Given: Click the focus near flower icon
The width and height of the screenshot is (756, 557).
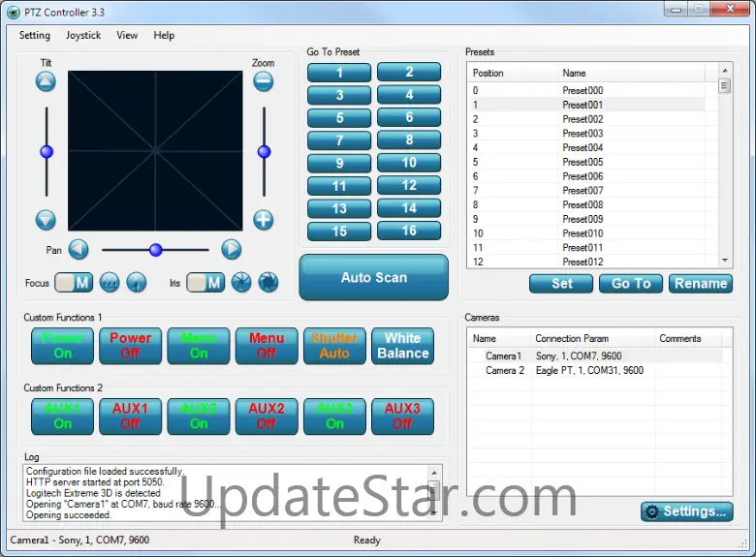Looking at the screenshot, I should click(137, 282).
